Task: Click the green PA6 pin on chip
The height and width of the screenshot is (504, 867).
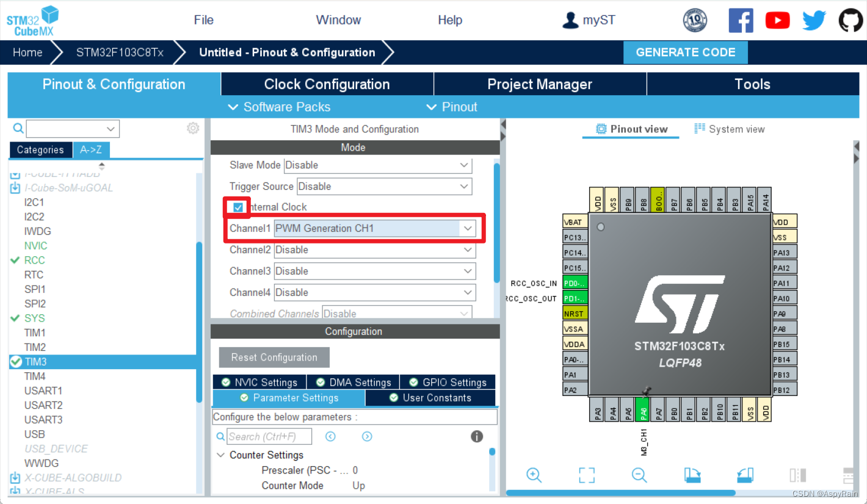Action: 644,409
